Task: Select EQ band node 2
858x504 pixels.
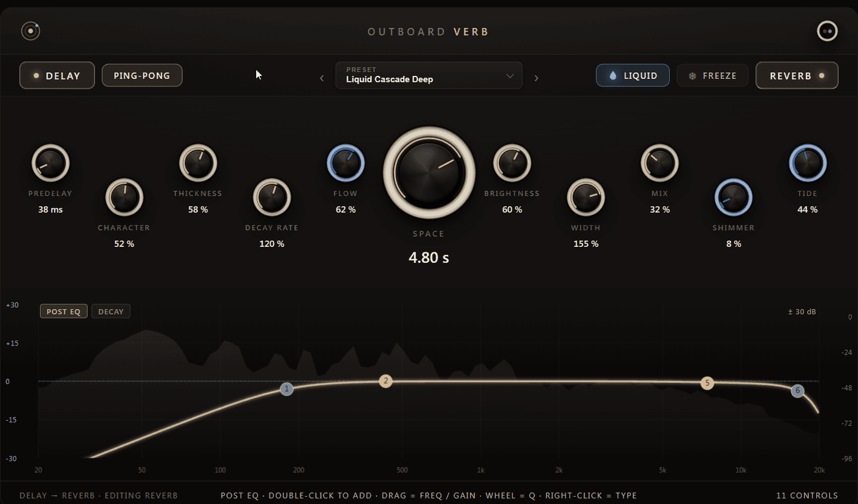Action: (x=385, y=381)
